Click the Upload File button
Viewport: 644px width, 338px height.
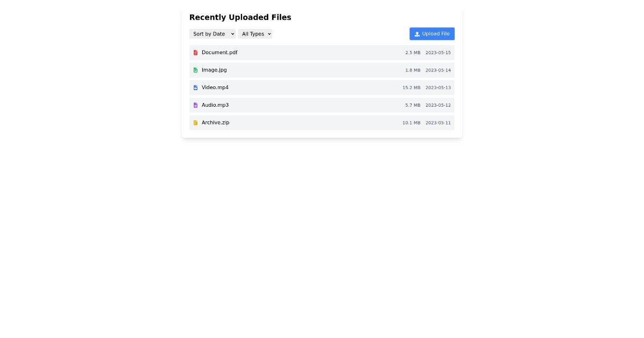(432, 33)
